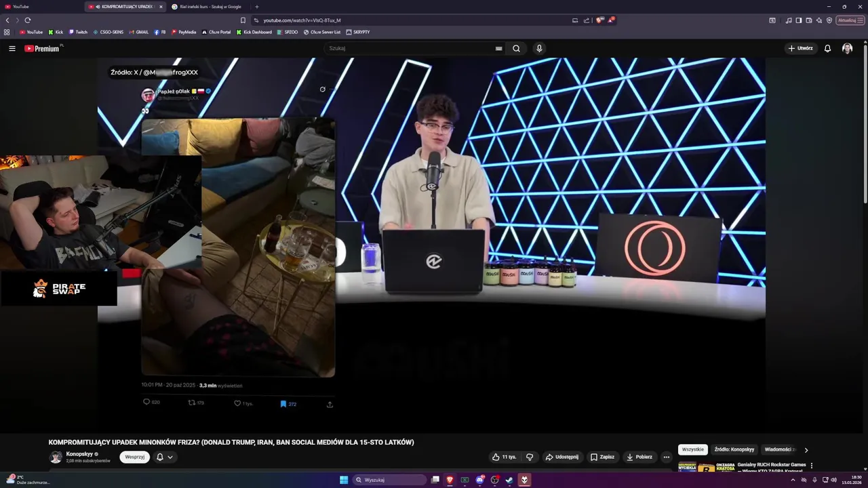Screen dimensions: 868x488
Task: Toggle notification bell for Konopskyy channel
Action: pyautogui.click(x=165, y=457)
